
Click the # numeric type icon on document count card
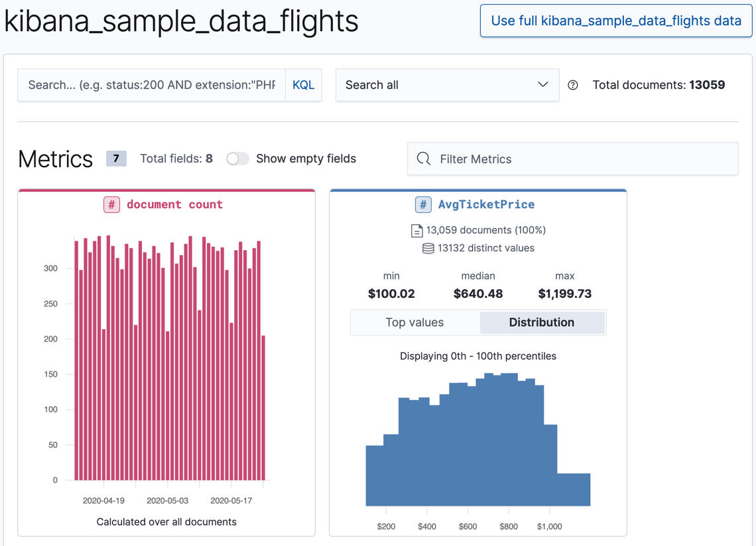coord(111,204)
